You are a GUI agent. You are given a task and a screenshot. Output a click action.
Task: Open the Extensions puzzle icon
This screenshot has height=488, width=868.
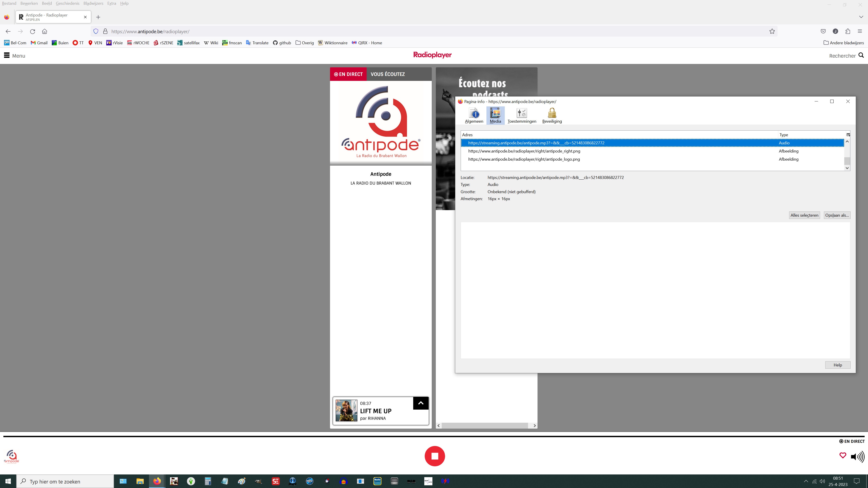pyautogui.click(x=848, y=31)
